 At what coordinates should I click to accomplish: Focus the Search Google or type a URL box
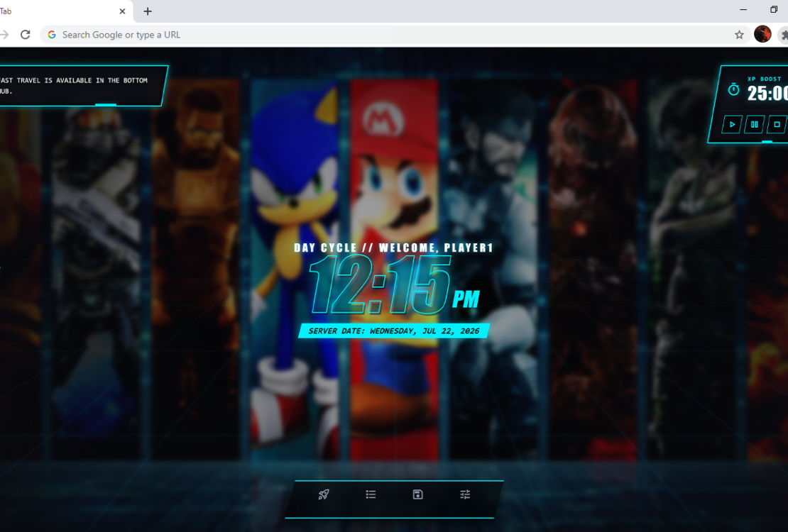(x=395, y=35)
